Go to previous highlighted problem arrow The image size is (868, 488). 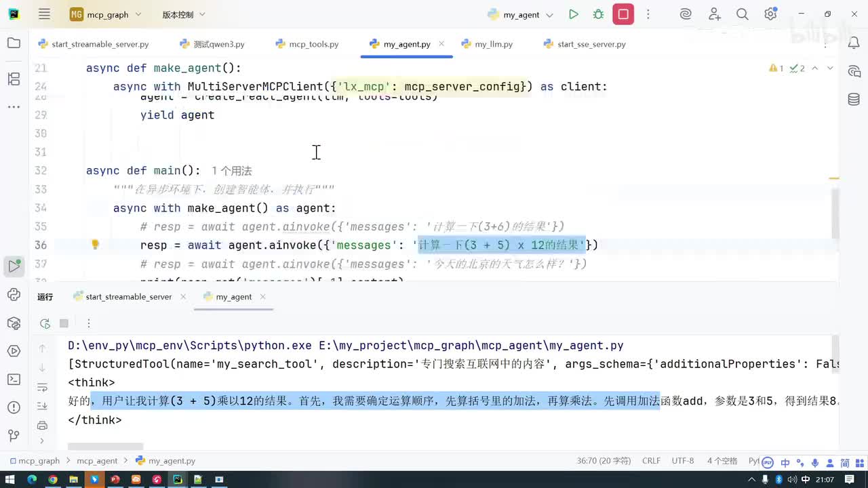point(815,68)
